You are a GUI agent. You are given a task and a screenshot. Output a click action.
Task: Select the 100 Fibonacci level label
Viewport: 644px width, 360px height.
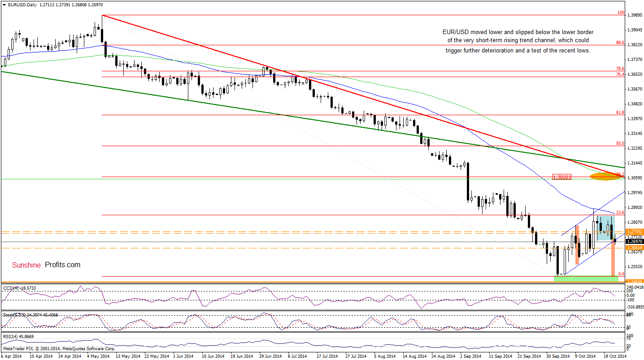(621, 13)
